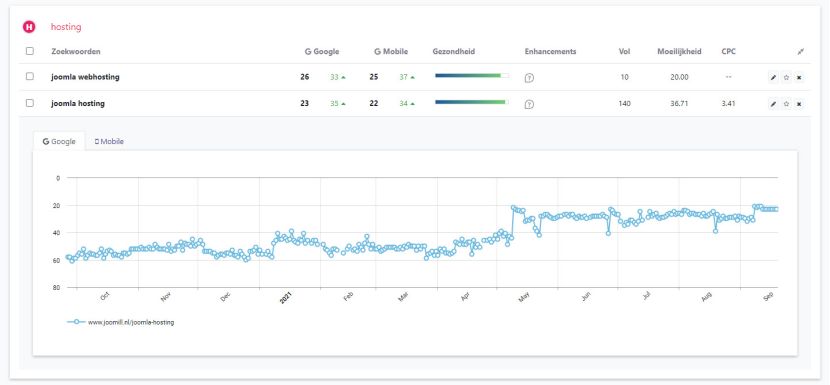Viewport: 830px width, 385px height.
Task: Click health bar for joomla hosting
Action: point(472,102)
